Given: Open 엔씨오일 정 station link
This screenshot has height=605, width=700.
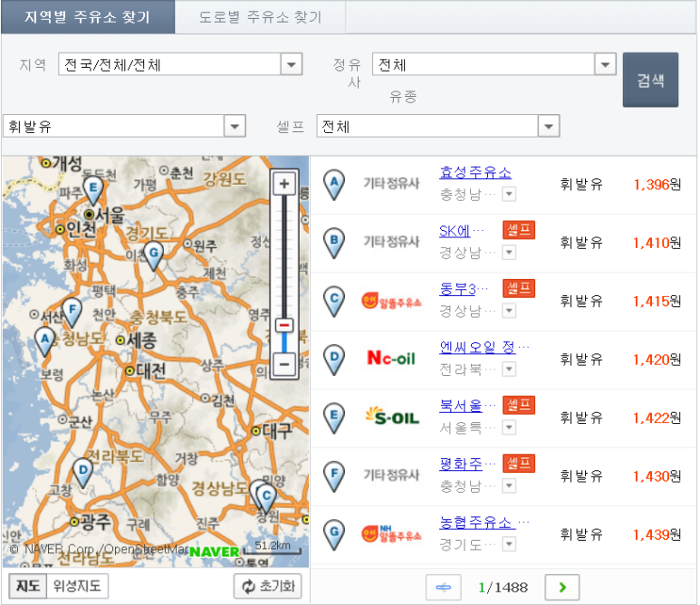Looking at the screenshot, I should coord(477,347).
